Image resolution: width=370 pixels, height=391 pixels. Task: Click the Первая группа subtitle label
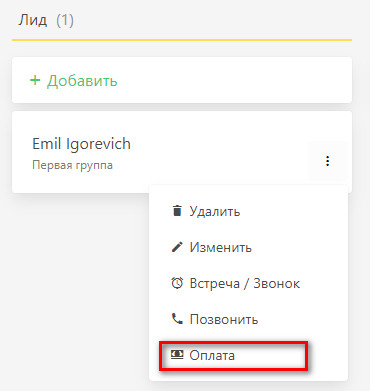[x=72, y=166]
